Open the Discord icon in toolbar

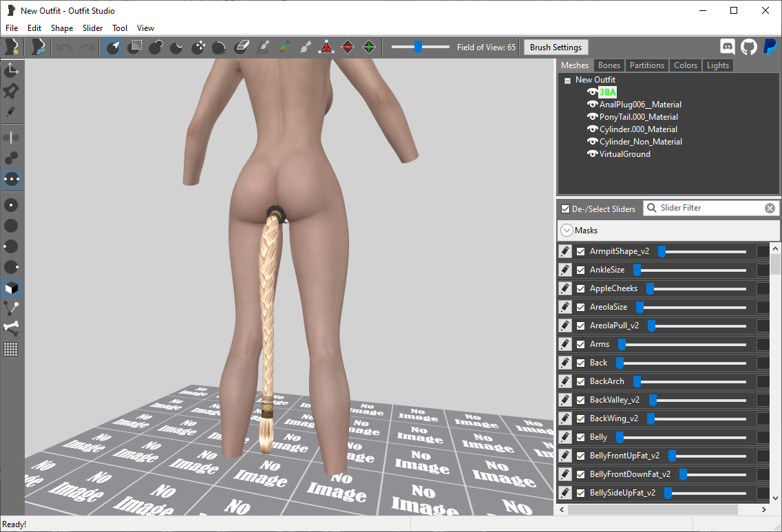tap(728, 47)
